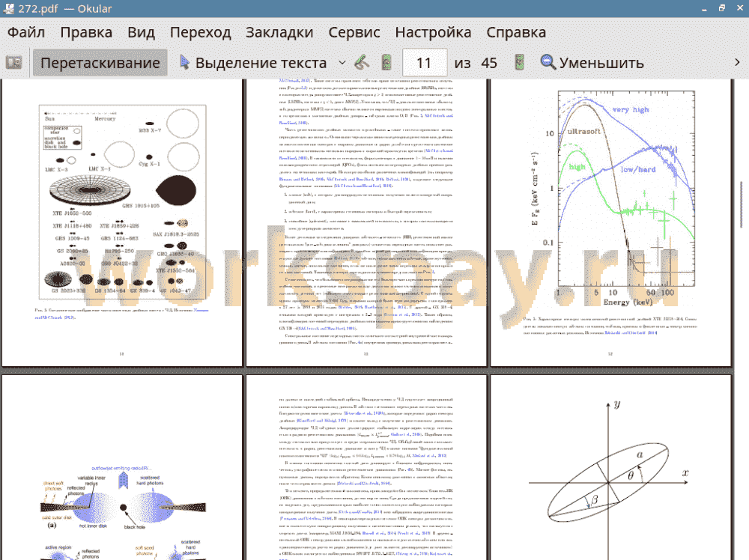Click the vertical scrollbar handle
The image size is (749, 560).
(741, 205)
